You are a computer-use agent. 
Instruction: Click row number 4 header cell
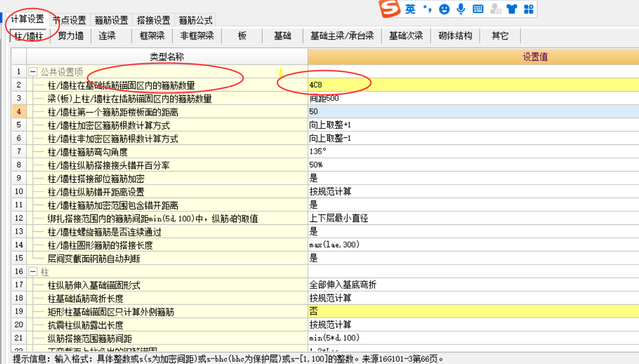point(19,112)
